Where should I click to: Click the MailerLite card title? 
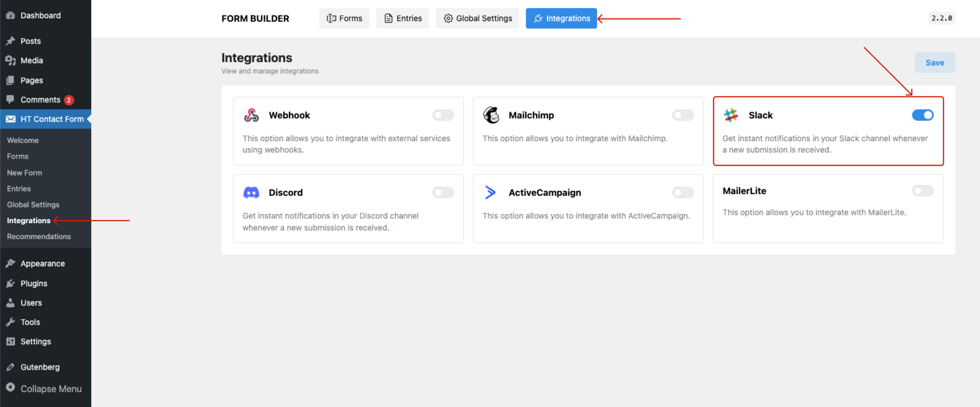tap(744, 191)
